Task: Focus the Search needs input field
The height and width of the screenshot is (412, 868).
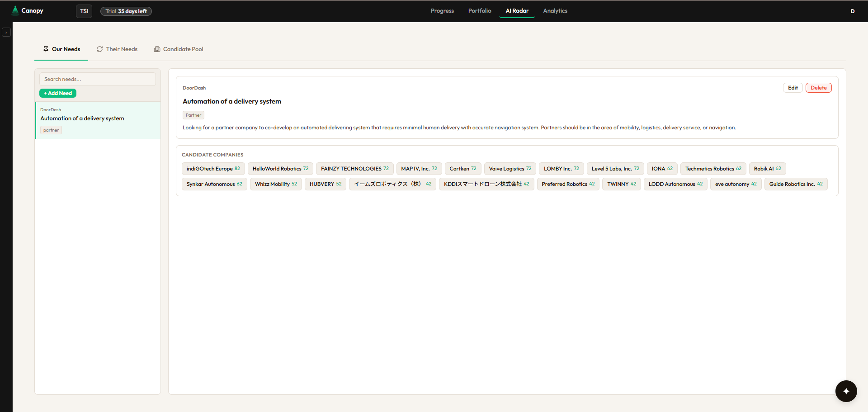Action: (98, 79)
